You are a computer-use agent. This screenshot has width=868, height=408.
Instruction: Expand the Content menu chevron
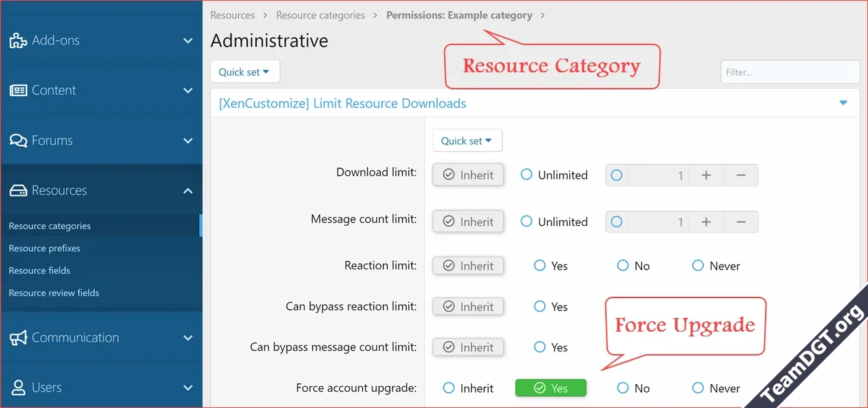[188, 91]
